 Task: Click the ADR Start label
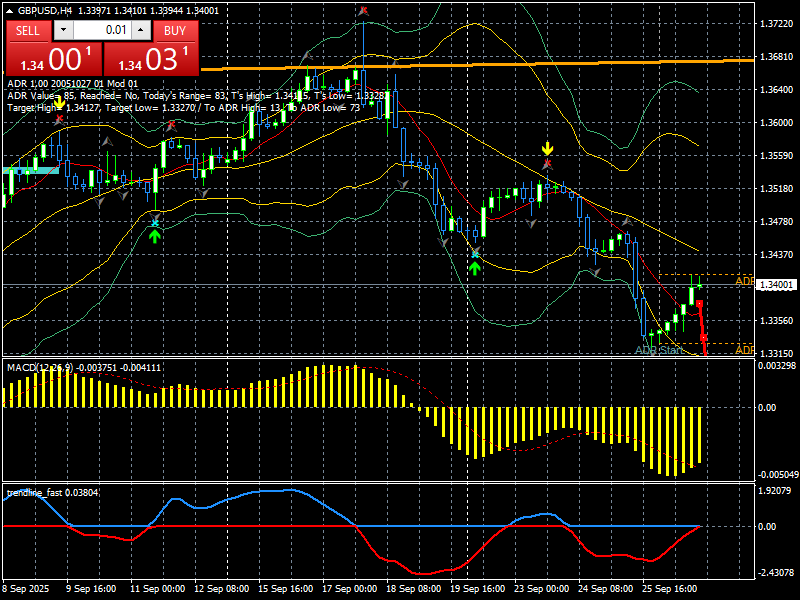(x=659, y=350)
